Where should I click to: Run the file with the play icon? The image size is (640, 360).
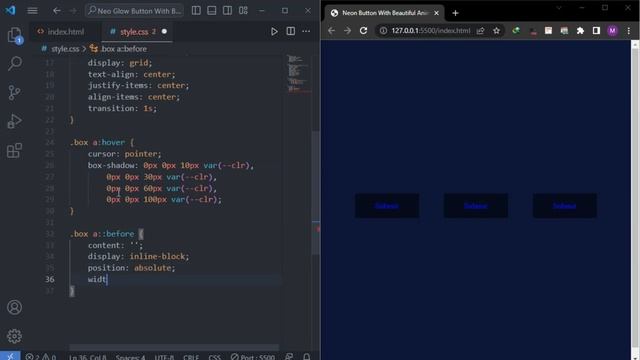pos(274,31)
